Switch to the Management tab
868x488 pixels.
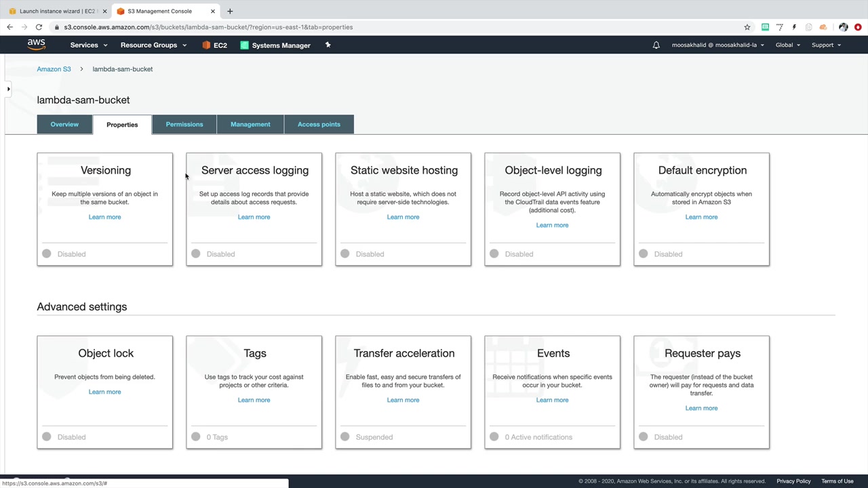point(250,125)
